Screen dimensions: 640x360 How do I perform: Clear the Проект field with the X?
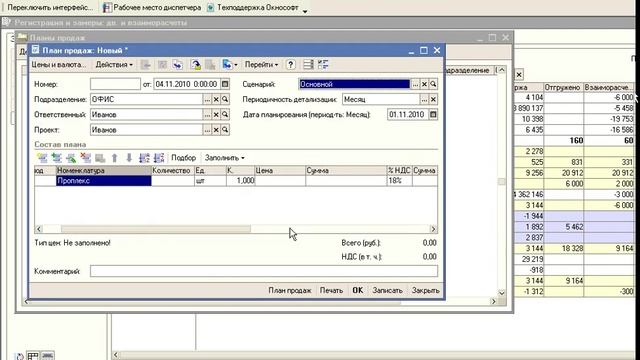216,130
